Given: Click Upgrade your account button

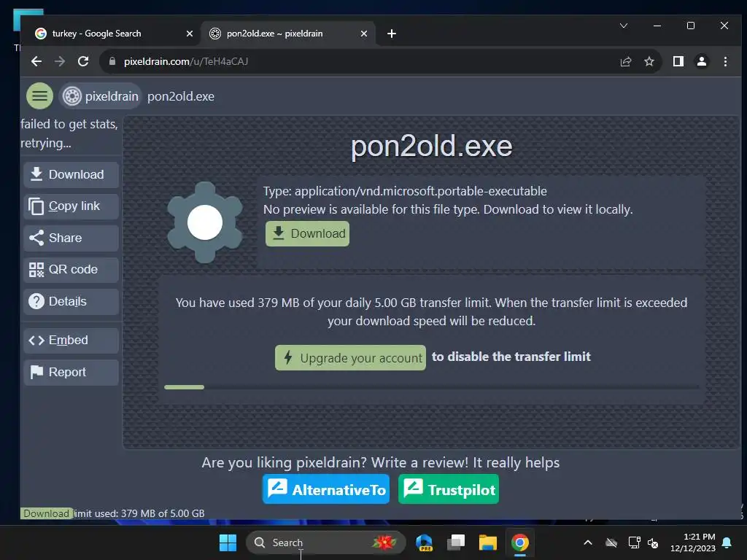Looking at the screenshot, I should [x=350, y=357].
